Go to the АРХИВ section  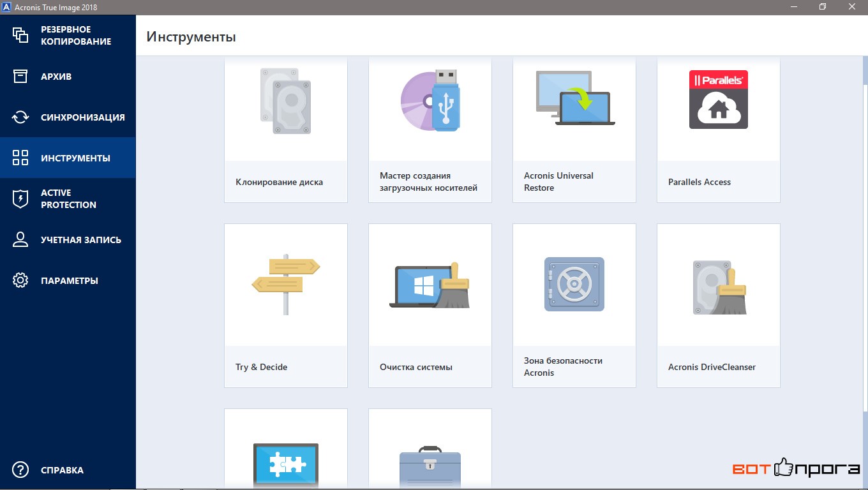(56, 76)
